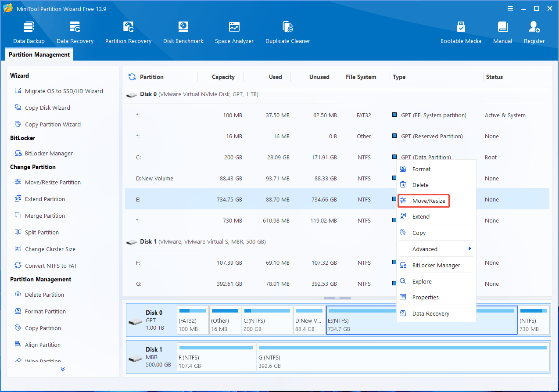
Task: Sort by the Used column header
Action: point(276,77)
